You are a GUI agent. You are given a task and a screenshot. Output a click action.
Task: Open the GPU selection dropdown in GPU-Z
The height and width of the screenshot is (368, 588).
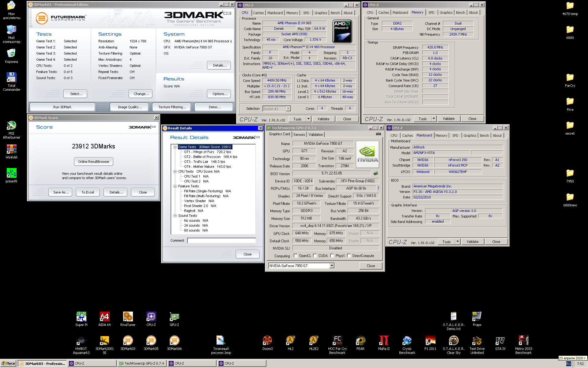(332, 266)
